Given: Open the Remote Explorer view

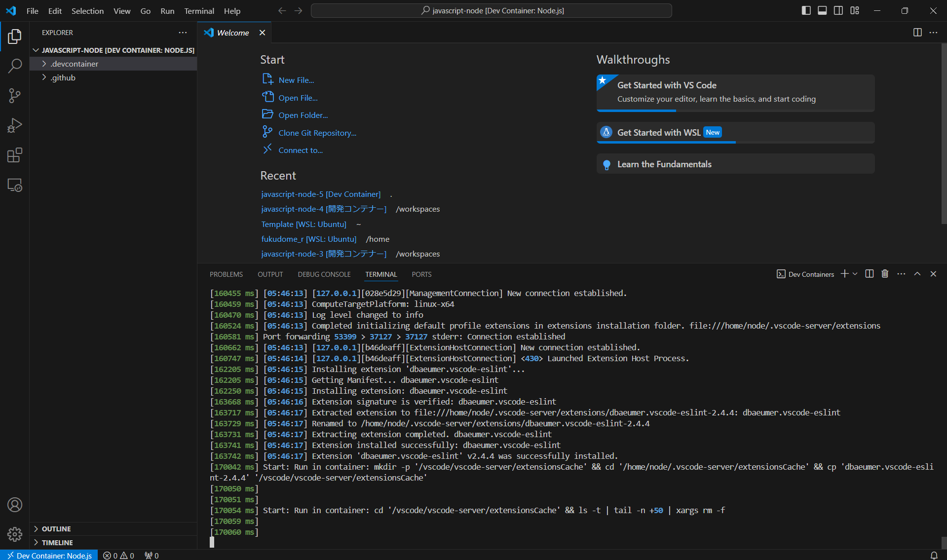Looking at the screenshot, I should (x=15, y=185).
